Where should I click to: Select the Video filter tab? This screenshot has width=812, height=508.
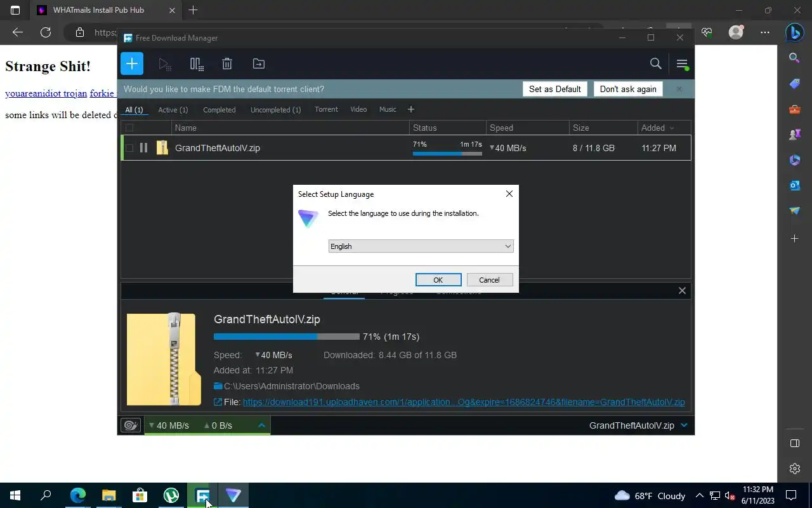click(x=358, y=109)
